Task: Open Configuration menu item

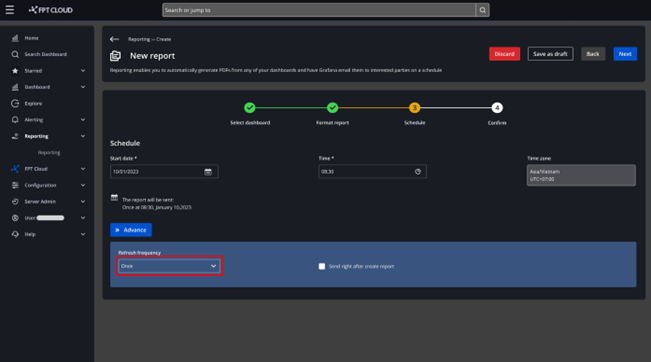Action: (x=40, y=185)
